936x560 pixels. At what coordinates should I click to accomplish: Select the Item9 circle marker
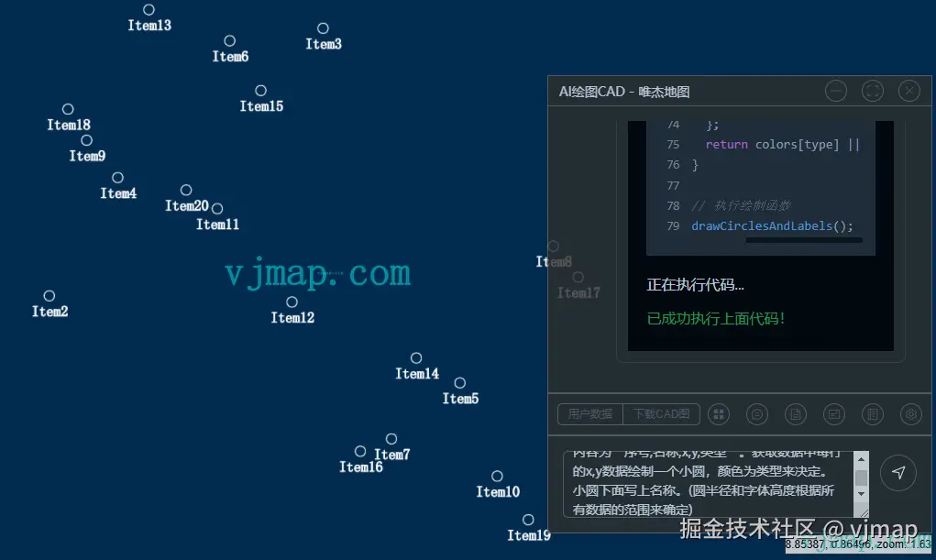pyautogui.click(x=86, y=140)
